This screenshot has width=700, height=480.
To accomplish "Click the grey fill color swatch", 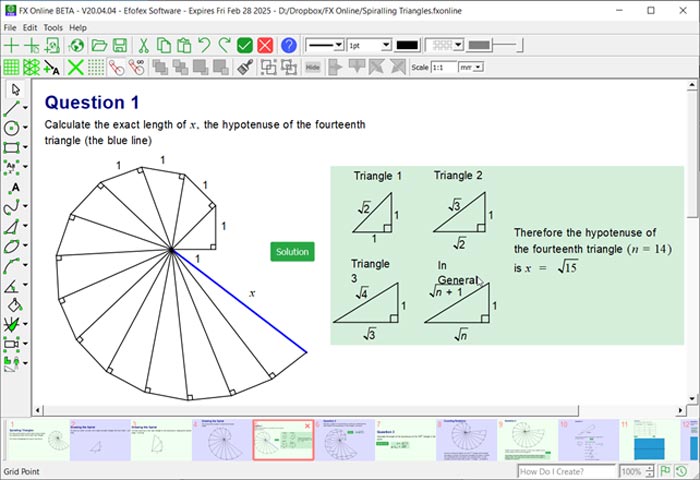I will (x=479, y=45).
